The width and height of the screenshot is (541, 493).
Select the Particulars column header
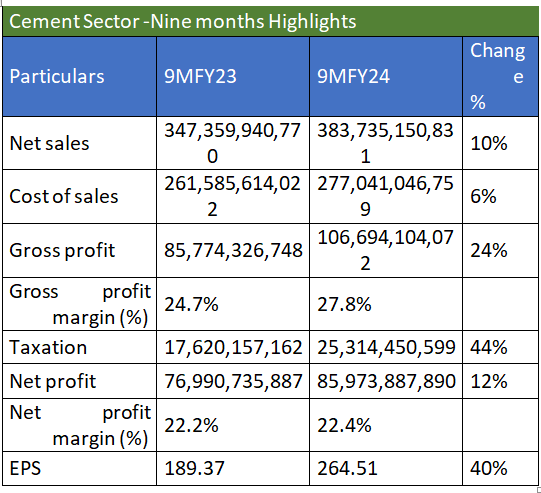tap(80, 76)
